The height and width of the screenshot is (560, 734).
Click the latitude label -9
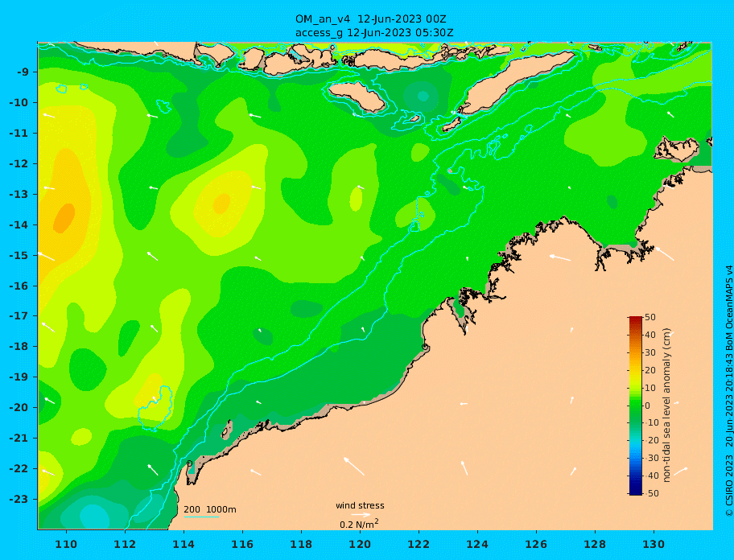click(x=23, y=72)
